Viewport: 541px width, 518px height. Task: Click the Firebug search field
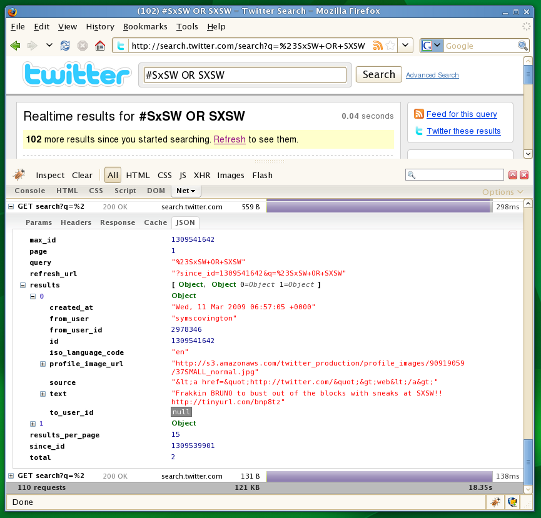pyautogui.click(x=454, y=175)
